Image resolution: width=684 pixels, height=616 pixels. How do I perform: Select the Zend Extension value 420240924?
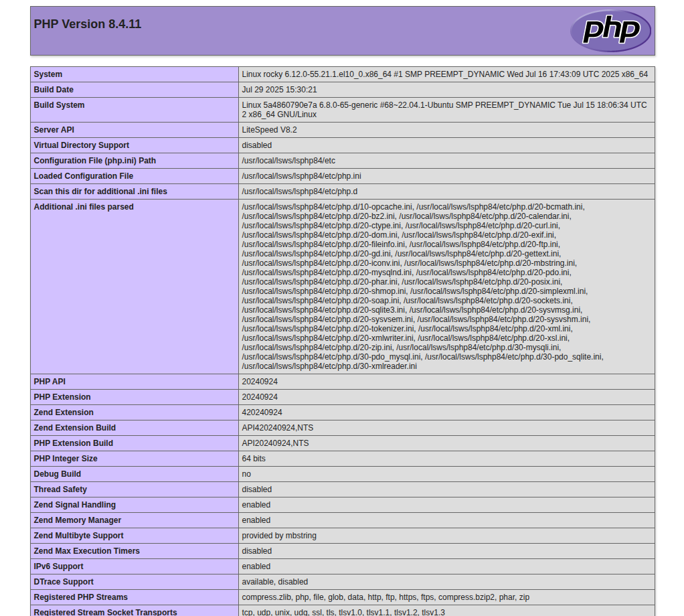tap(262, 412)
